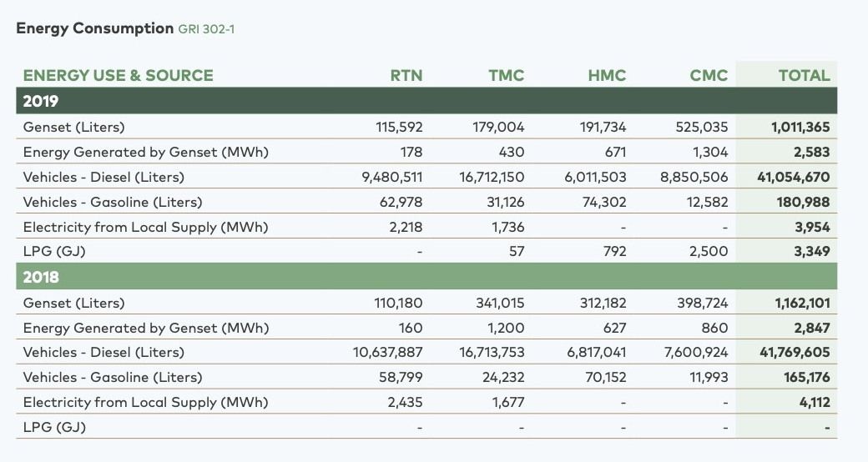Viewport: 868px width, 462px height.
Task: Click the HMC column header
Action: 607,75
